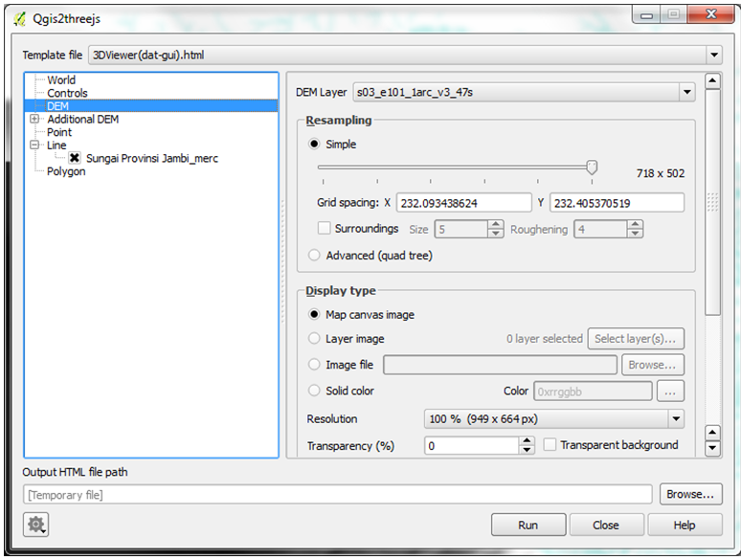741x560 pixels.
Task: Increase the Transparency (%) spinner
Action: pyautogui.click(x=527, y=441)
